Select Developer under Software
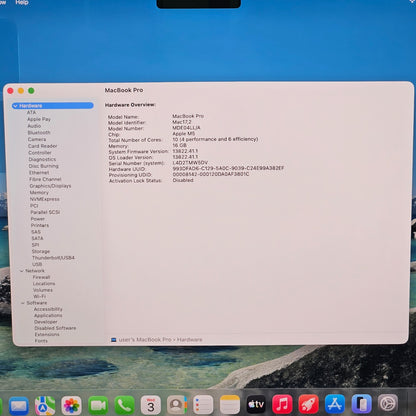 coord(46,322)
